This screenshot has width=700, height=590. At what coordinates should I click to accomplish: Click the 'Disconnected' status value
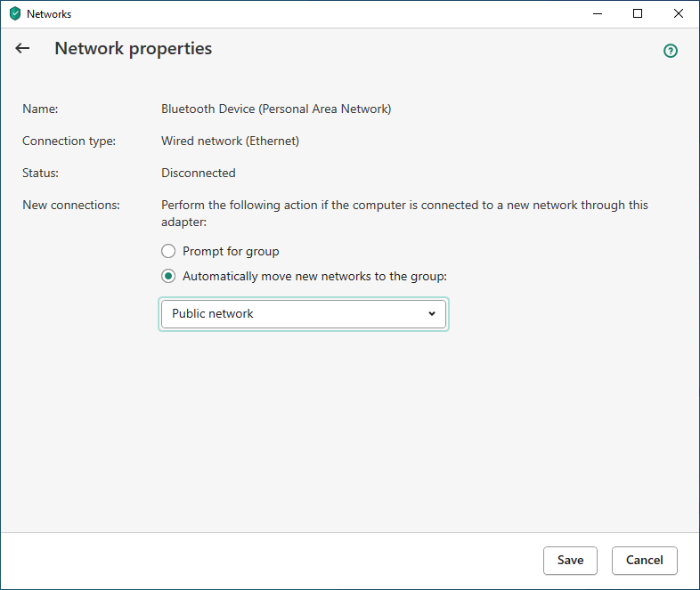pyautogui.click(x=199, y=173)
